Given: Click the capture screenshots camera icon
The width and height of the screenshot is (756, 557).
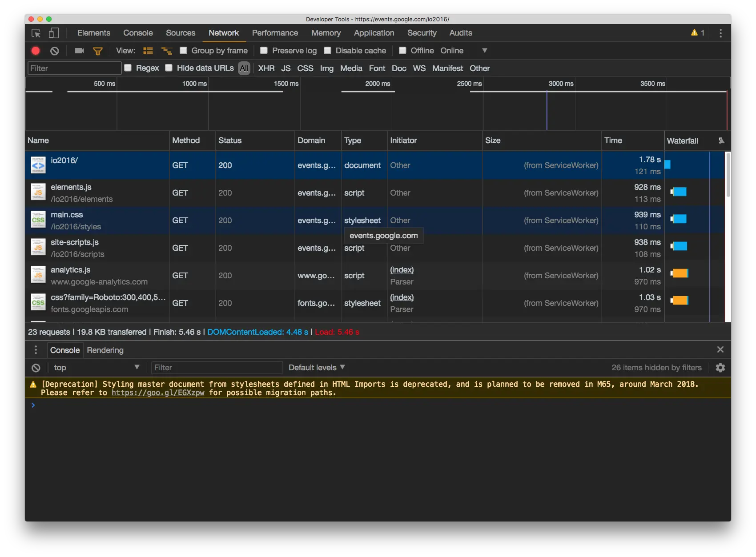Looking at the screenshot, I should click(x=80, y=51).
